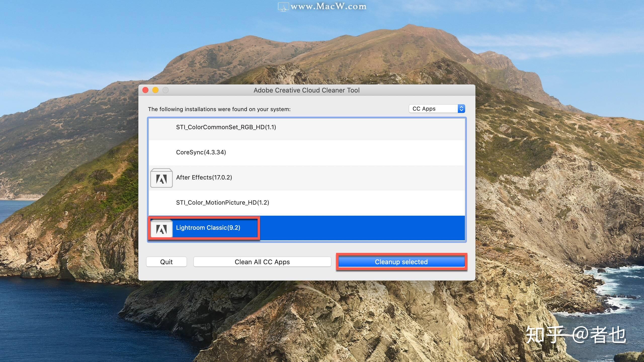Image resolution: width=644 pixels, height=362 pixels.
Task: Select STI_ColorCommonSet_RGB_HD(1.1) from the list
Action: point(226,127)
